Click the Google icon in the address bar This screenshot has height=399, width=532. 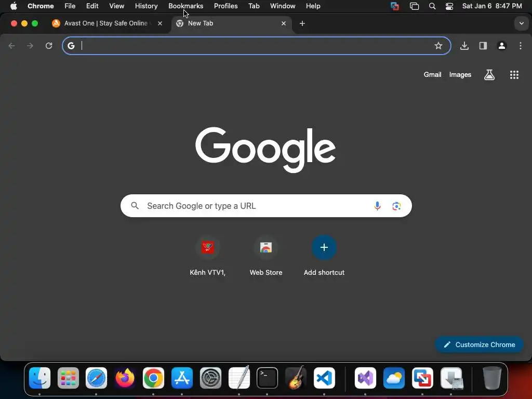pos(71,46)
